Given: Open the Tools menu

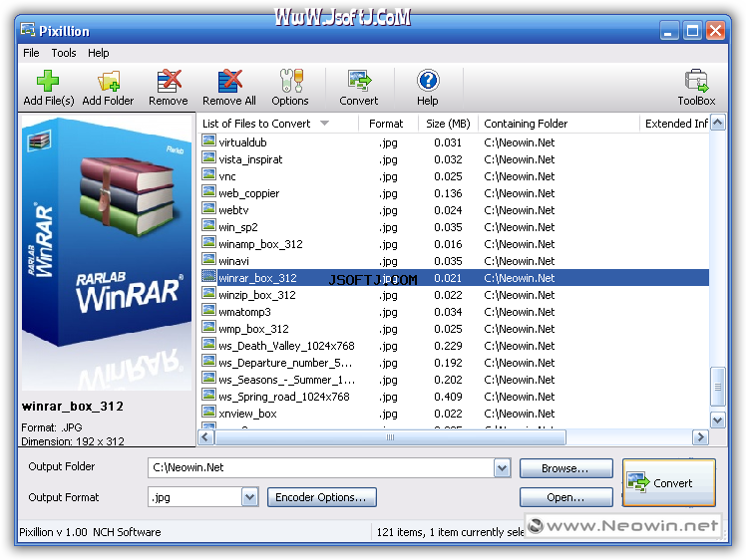Looking at the screenshot, I should [x=64, y=53].
